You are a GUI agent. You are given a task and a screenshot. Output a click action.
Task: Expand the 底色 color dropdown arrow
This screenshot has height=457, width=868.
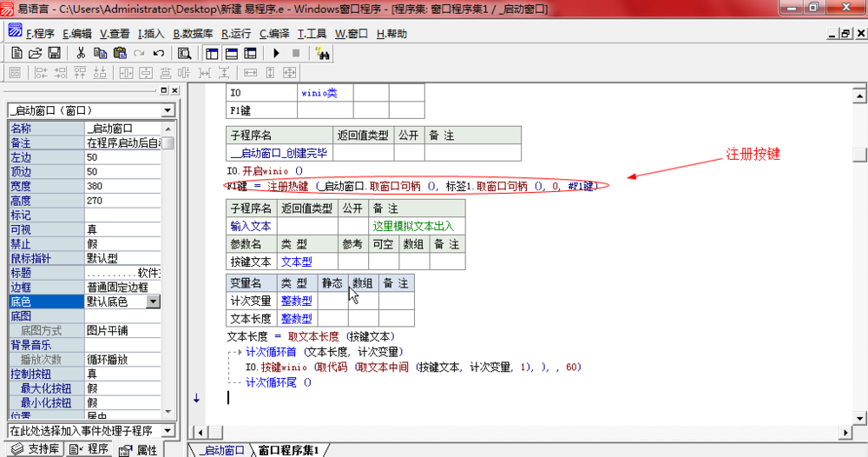(x=153, y=301)
